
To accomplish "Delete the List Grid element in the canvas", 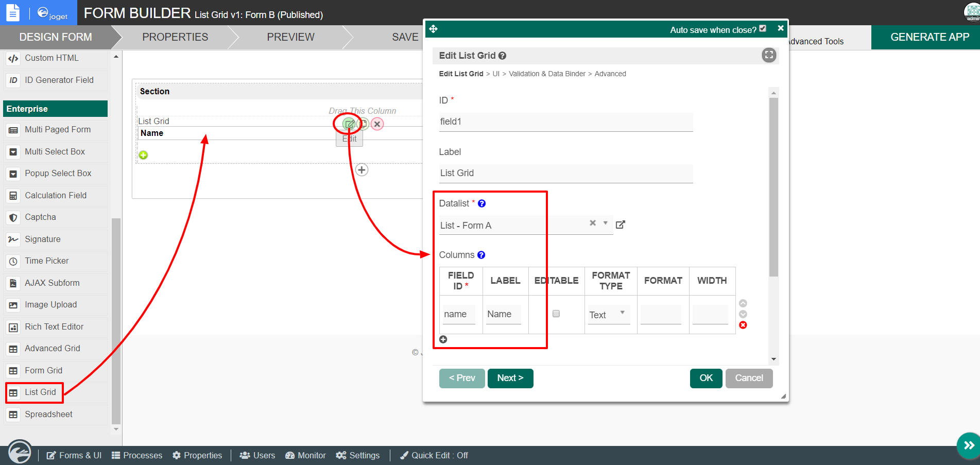I will point(377,124).
